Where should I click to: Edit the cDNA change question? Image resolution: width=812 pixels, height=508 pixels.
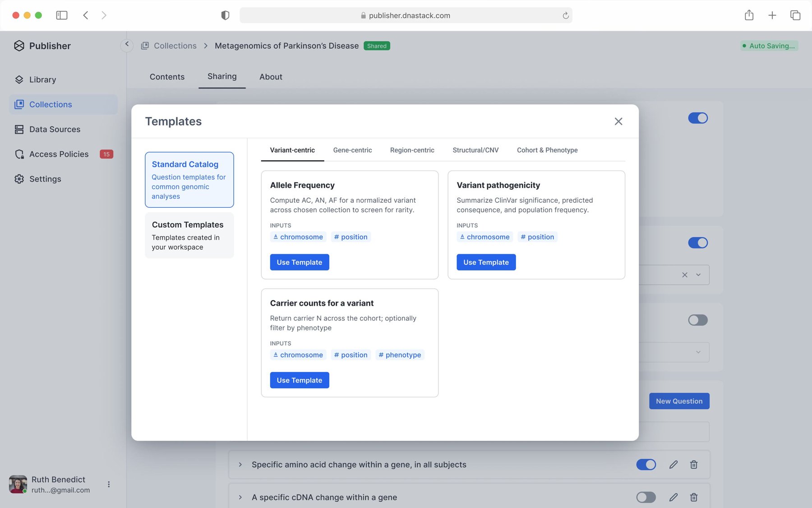tap(674, 497)
